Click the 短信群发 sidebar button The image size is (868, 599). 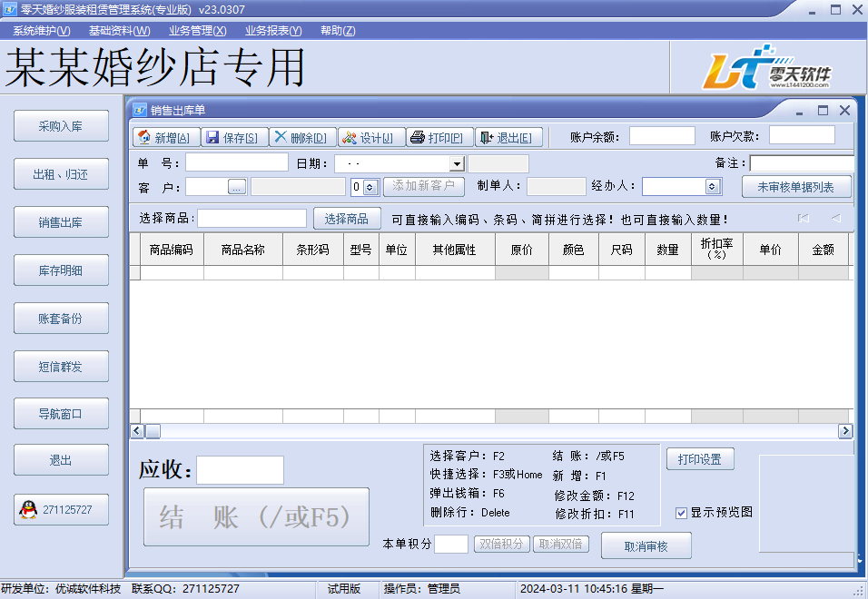(x=61, y=367)
